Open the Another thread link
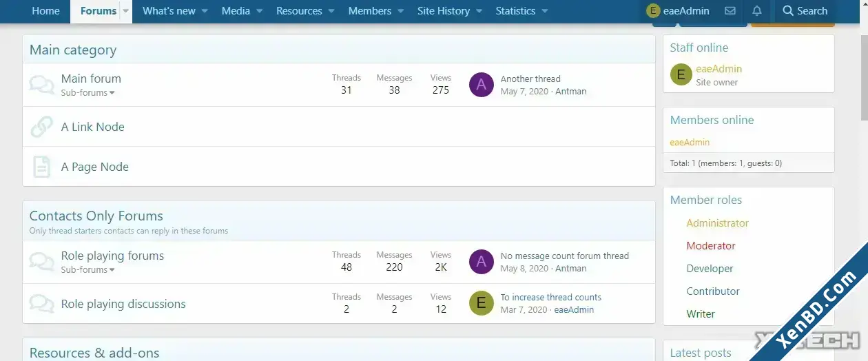Screen dimensions: 868x361 click(x=530, y=79)
